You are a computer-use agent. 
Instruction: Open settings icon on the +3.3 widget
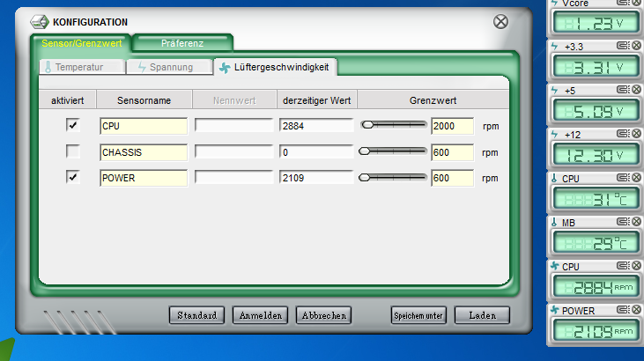pos(624,45)
